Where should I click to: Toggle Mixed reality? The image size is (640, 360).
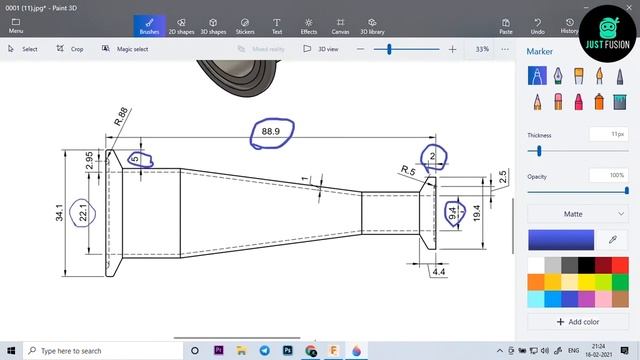(x=261, y=49)
